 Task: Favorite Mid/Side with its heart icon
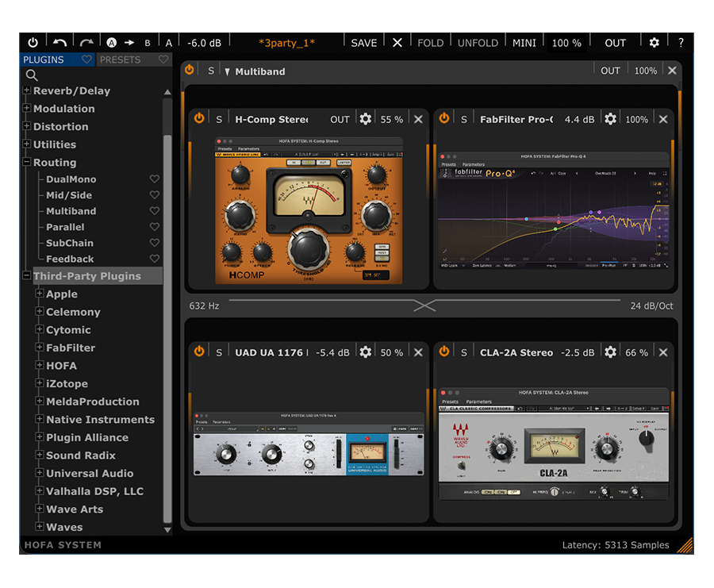(155, 195)
